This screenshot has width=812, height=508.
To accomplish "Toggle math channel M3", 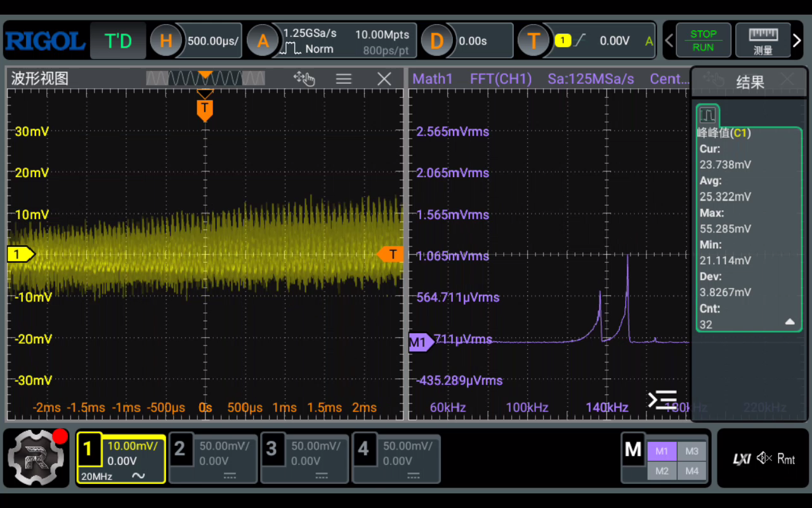I will (x=692, y=451).
